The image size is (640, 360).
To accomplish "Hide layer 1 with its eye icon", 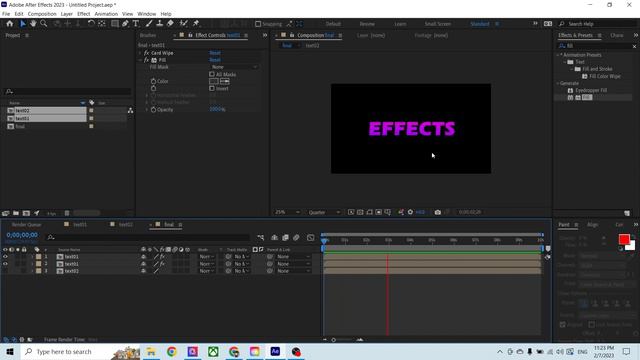I will coord(5,257).
